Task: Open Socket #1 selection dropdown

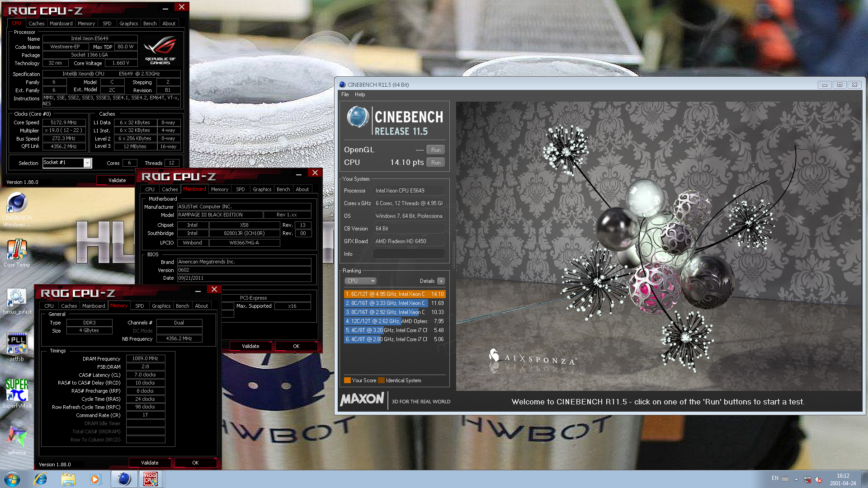Action: click(x=88, y=163)
